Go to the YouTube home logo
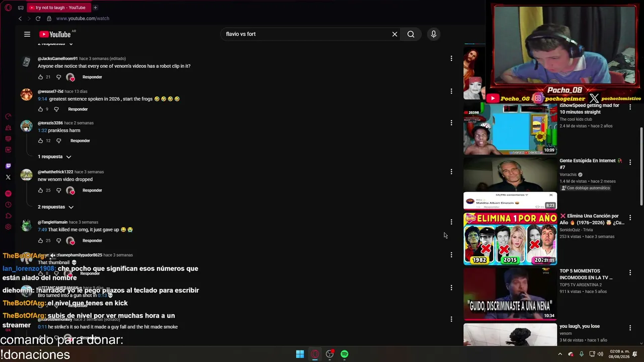The width and height of the screenshot is (644, 362). 55,34
